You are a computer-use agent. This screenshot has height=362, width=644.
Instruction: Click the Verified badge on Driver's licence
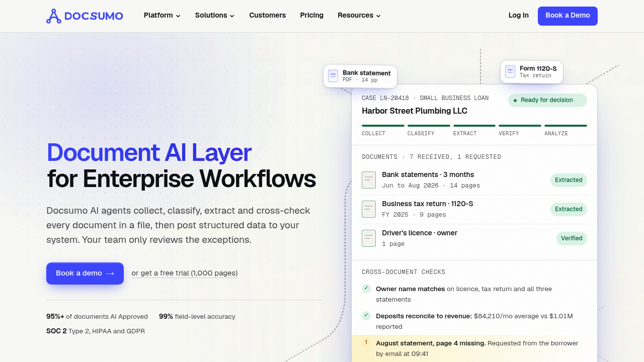572,238
